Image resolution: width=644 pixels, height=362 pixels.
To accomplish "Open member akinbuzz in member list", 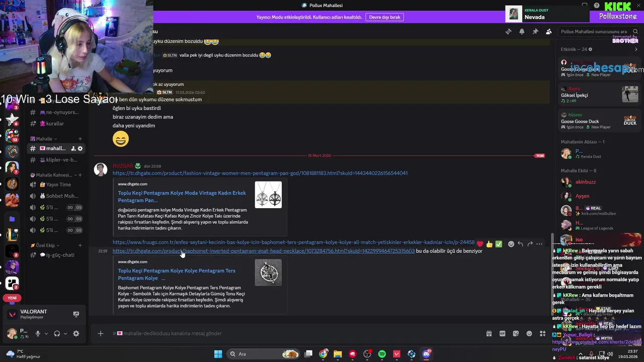I will click(x=586, y=182).
